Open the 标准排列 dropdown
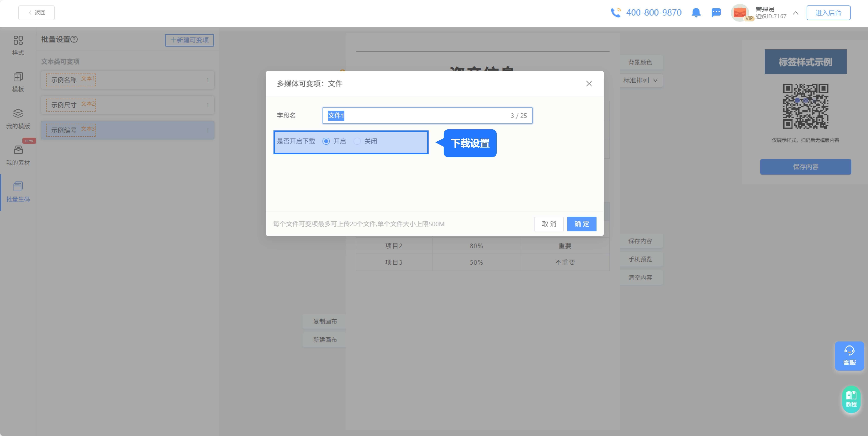Viewport: 868px width, 436px height. (x=641, y=80)
